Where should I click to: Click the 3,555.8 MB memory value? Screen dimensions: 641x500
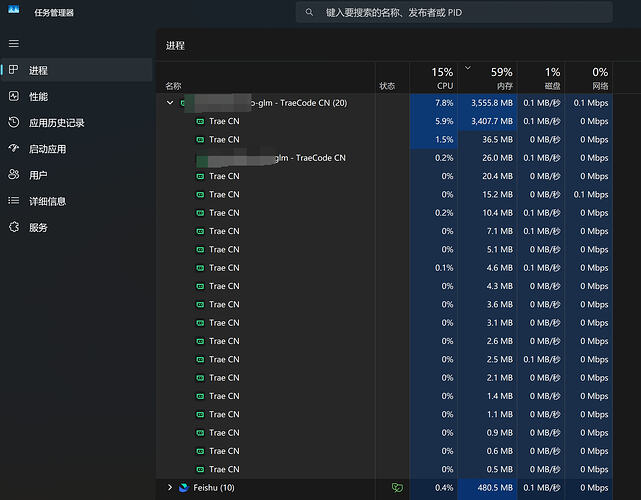[x=492, y=103]
